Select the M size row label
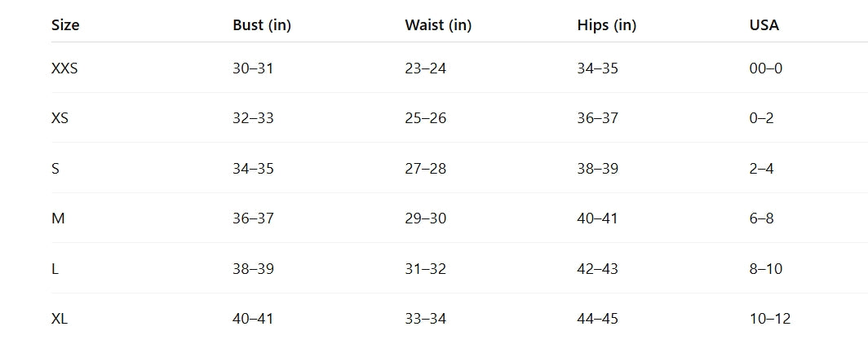The width and height of the screenshot is (868, 353). [56, 218]
